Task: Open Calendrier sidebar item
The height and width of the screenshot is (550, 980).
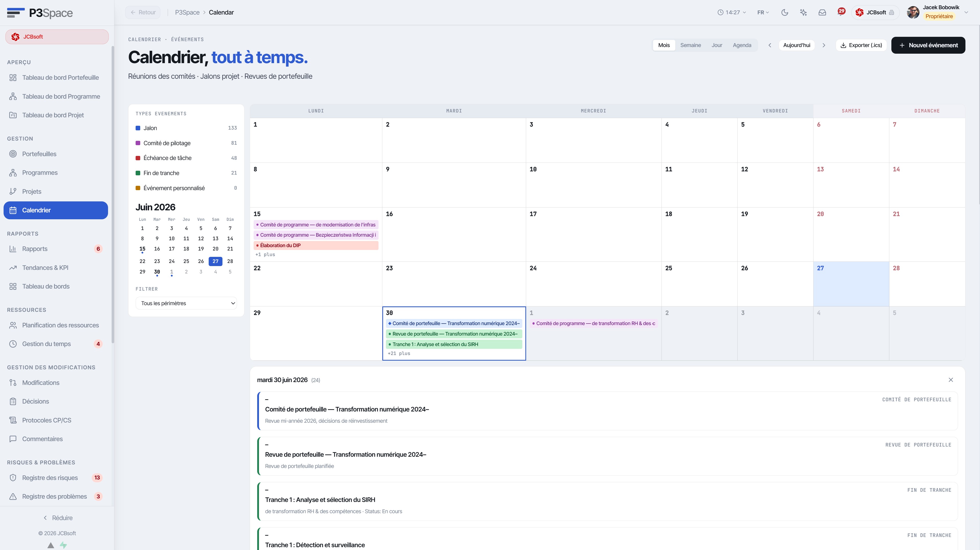Action: click(x=56, y=210)
